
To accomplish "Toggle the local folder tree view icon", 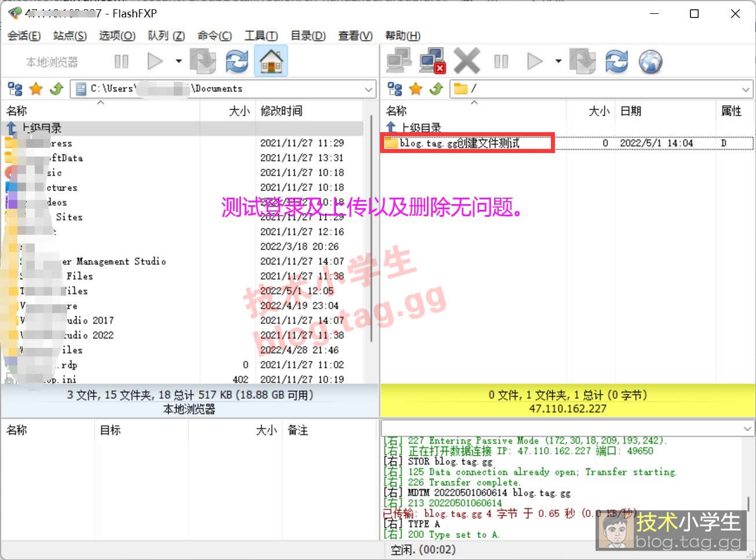I will click(x=15, y=89).
